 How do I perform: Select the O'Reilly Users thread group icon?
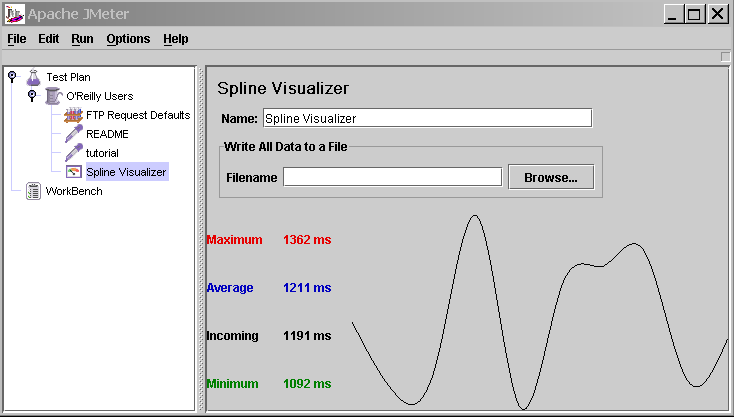click(53, 96)
